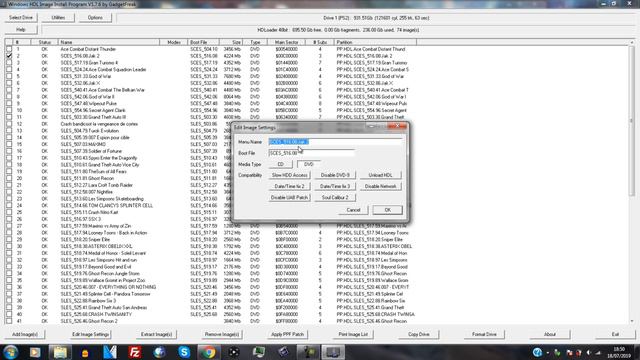Open the Utilities menu button

coord(58,18)
